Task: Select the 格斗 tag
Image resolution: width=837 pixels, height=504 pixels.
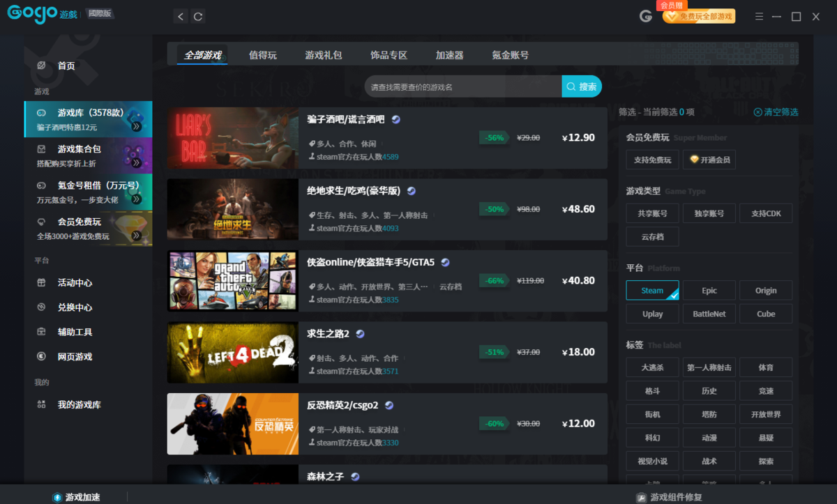Action: pyautogui.click(x=652, y=391)
